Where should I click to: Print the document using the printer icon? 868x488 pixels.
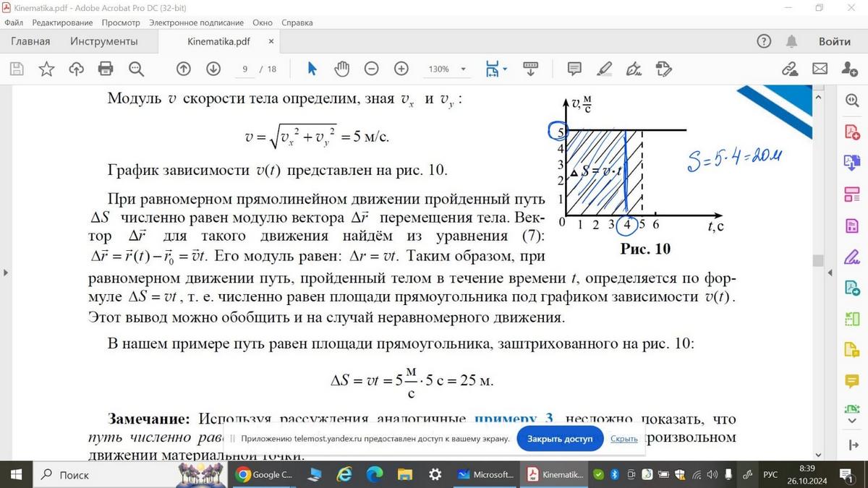(106, 69)
